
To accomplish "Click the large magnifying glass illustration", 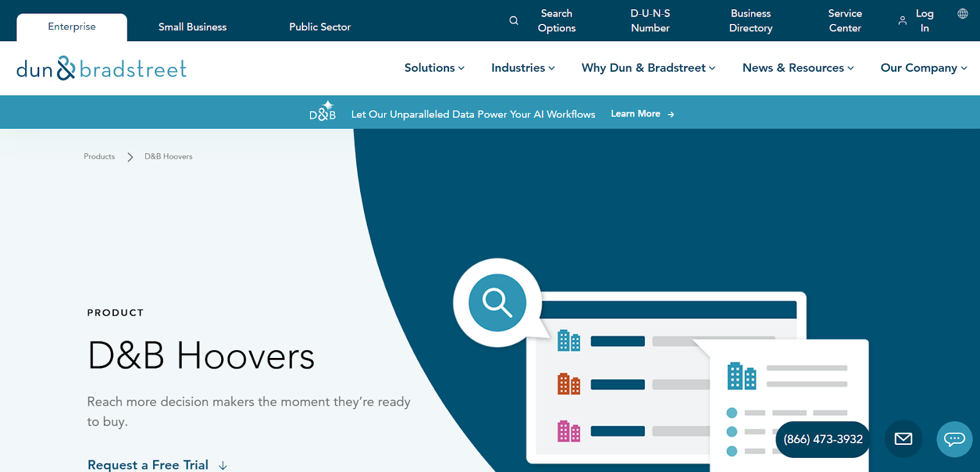I will click(x=497, y=302).
